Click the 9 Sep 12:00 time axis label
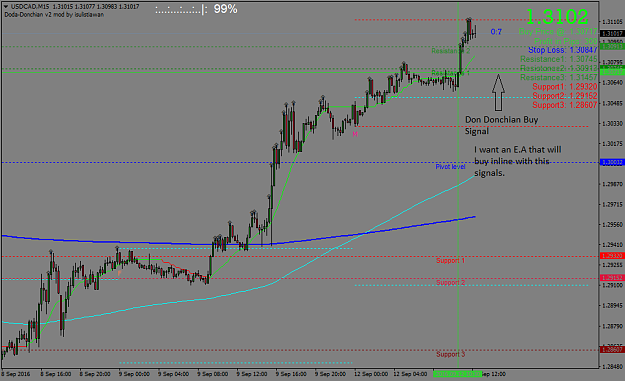 click(252, 374)
